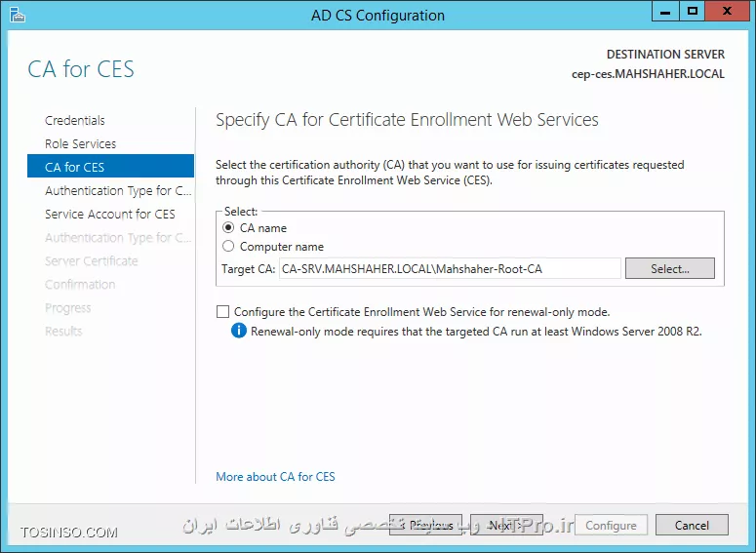Cancel the configuration wizard
The width and height of the screenshot is (756, 553).
pos(692,525)
